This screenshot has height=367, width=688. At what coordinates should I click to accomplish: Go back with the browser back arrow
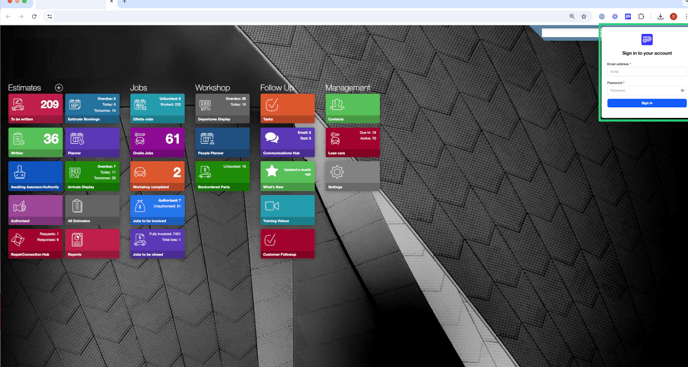point(8,17)
